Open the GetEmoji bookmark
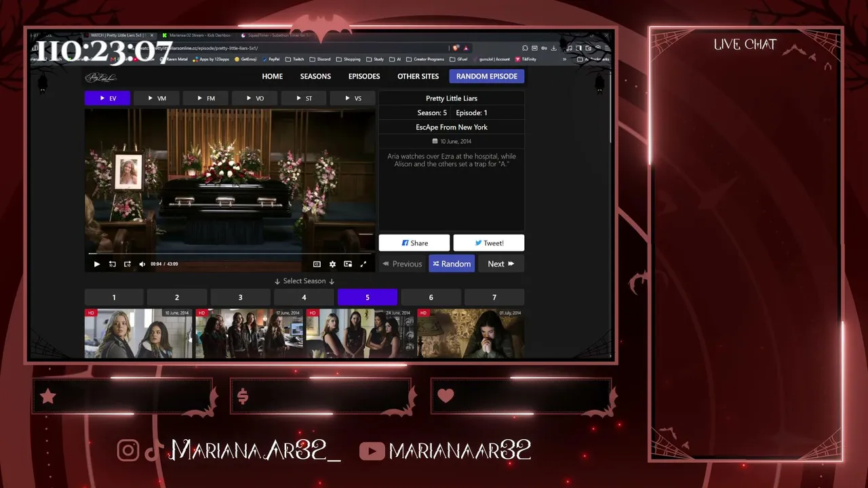The image size is (868, 488). tap(247, 60)
